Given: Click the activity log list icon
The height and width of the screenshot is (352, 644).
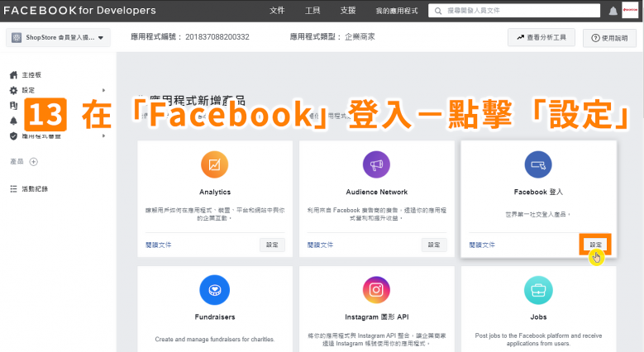Looking at the screenshot, I should click(13, 188).
